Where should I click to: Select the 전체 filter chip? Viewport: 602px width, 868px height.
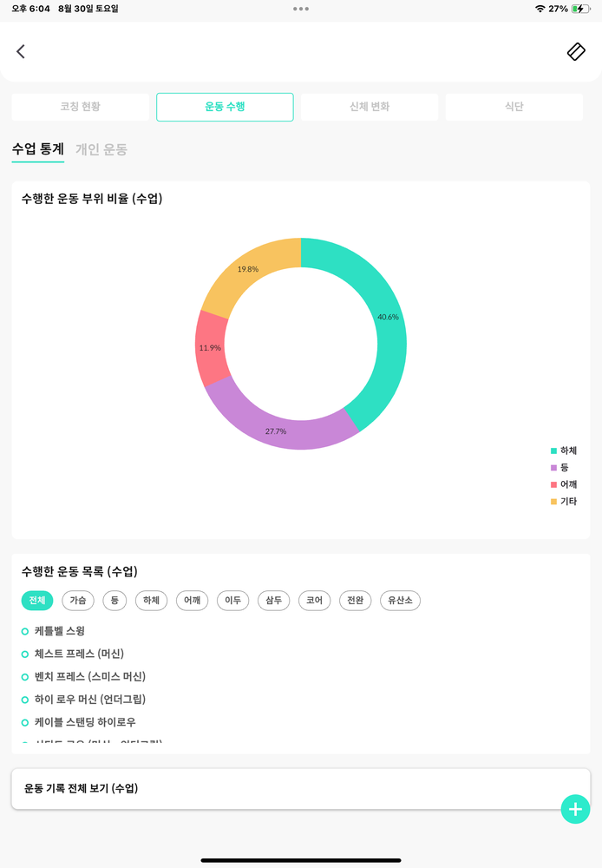click(36, 601)
